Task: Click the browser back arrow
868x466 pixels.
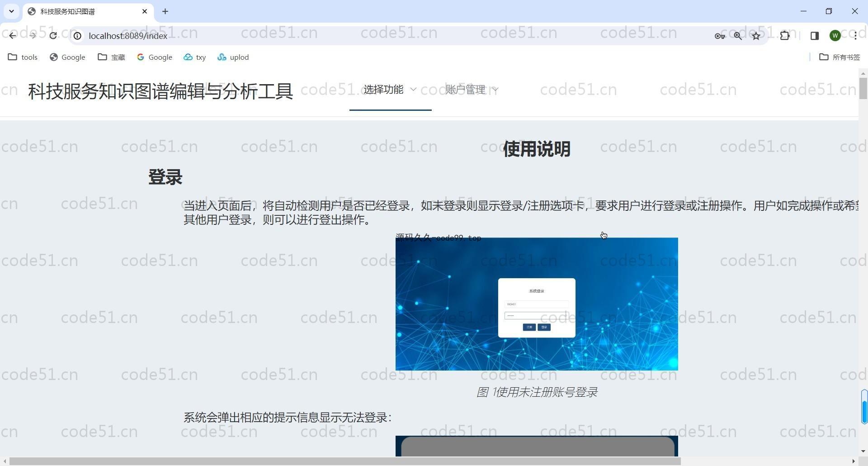Action: coord(12,36)
